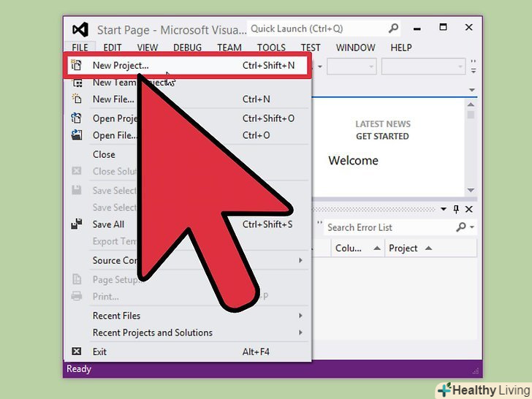Open the TEAM menu
Screen dimensions: 532x399
click(229, 47)
